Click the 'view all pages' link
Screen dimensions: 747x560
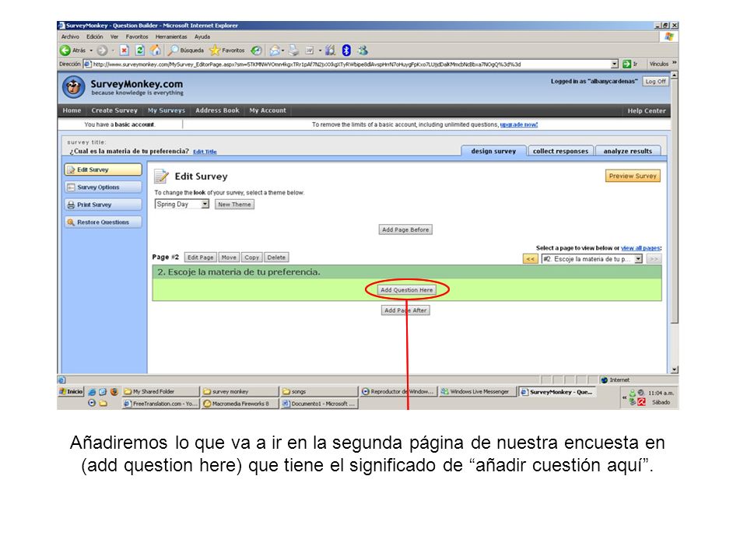[640, 248]
